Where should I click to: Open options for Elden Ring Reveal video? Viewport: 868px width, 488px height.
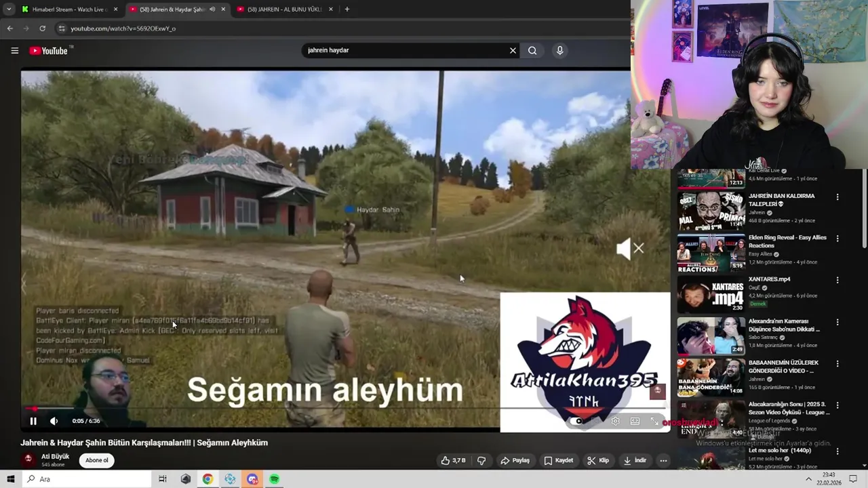pyautogui.click(x=837, y=239)
